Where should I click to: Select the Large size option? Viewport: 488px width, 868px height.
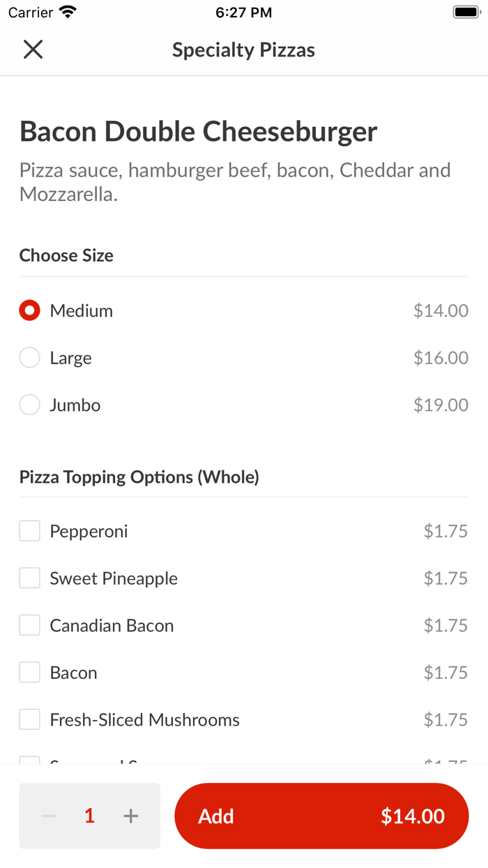[29, 357]
